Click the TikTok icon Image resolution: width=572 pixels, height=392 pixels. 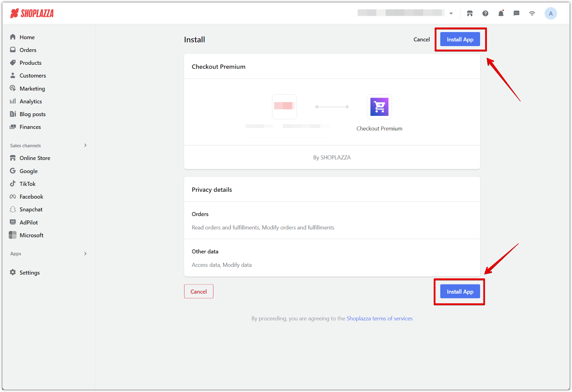click(13, 184)
